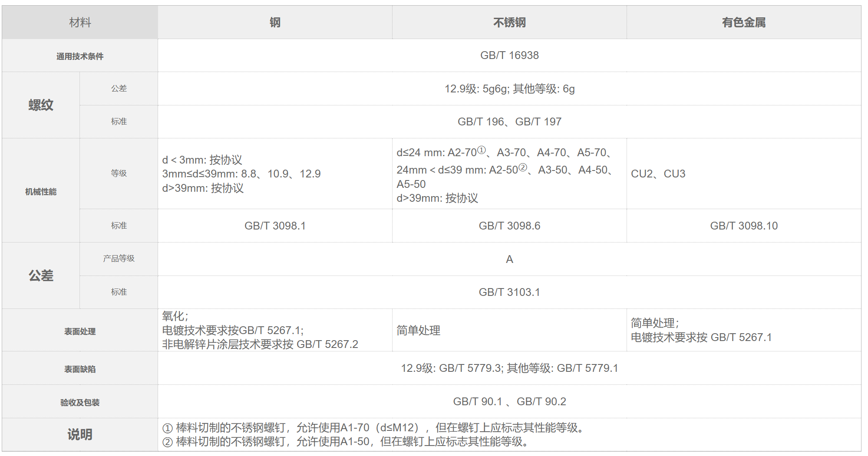Select the 有色金属 column header
Viewport: 868px width, 456px height.
(744, 22)
